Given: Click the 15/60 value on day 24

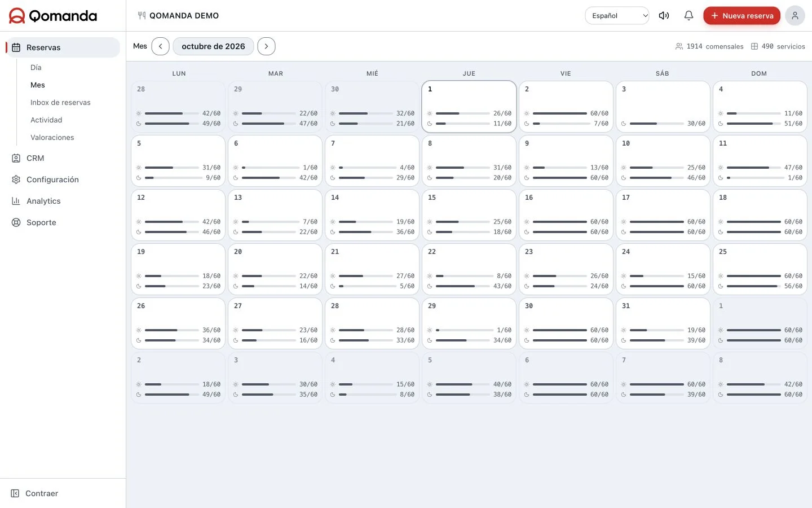Looking at the screenshot, I should (696, 276).
